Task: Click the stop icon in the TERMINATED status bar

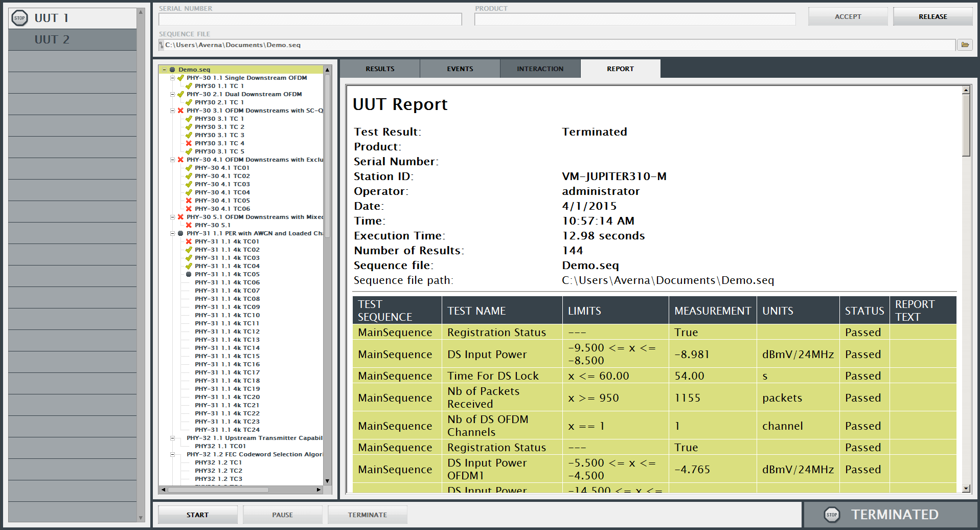Action: click(x=832, y=515)
